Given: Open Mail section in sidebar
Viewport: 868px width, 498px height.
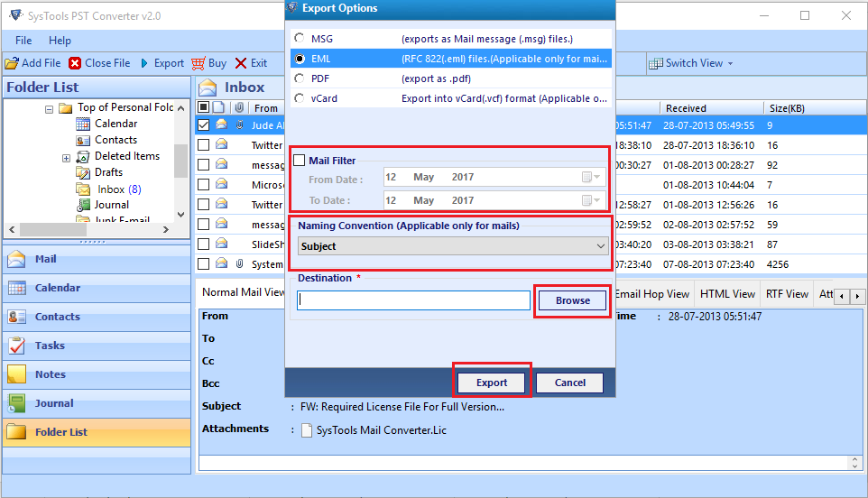Looking at the screenshot, I should (x=97, y=259).
